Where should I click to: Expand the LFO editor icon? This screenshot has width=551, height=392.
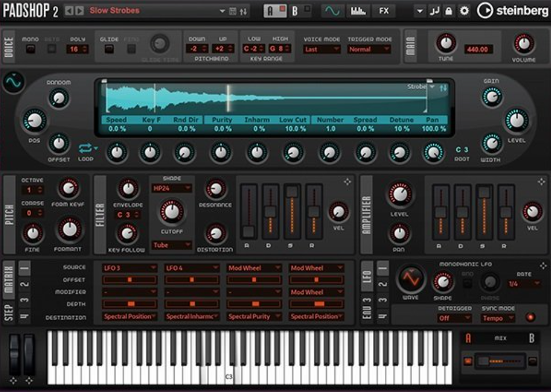click(x=544, y=266)
